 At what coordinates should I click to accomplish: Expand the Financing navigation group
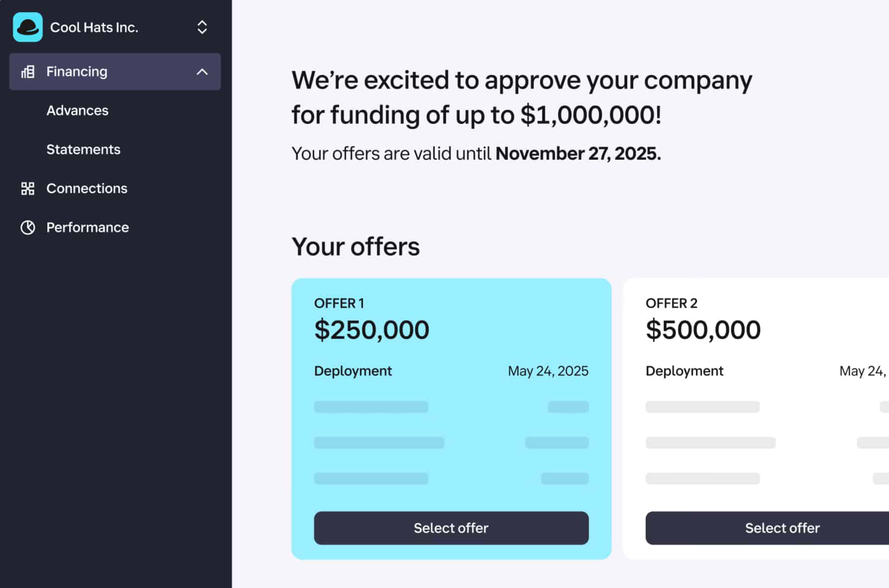pyautogui.click(x=76, y=72)
